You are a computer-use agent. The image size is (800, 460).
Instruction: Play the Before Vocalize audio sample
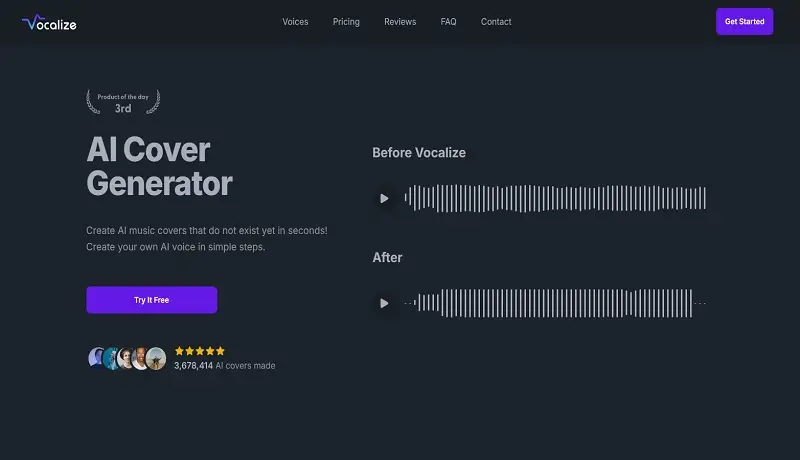coord(384,198)
